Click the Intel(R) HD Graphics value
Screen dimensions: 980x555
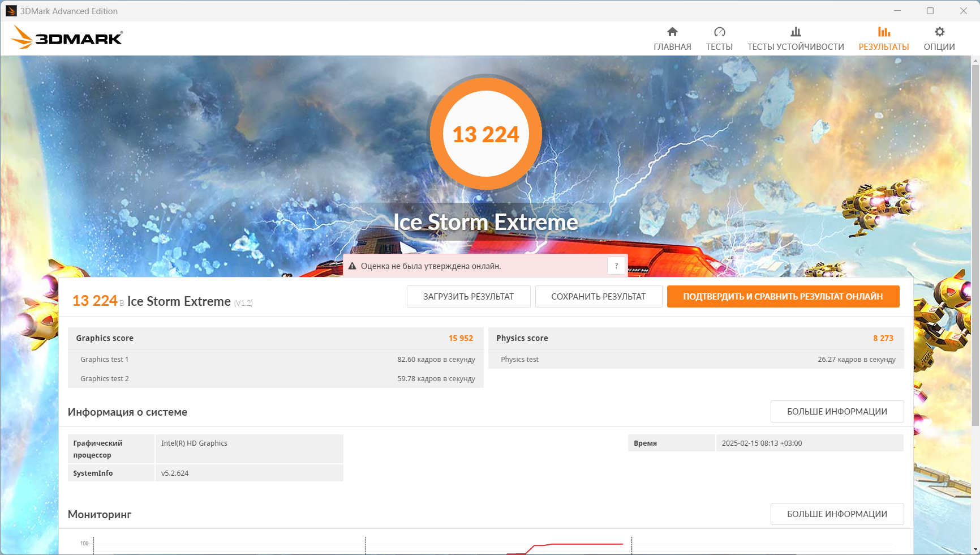coord(194,443)
